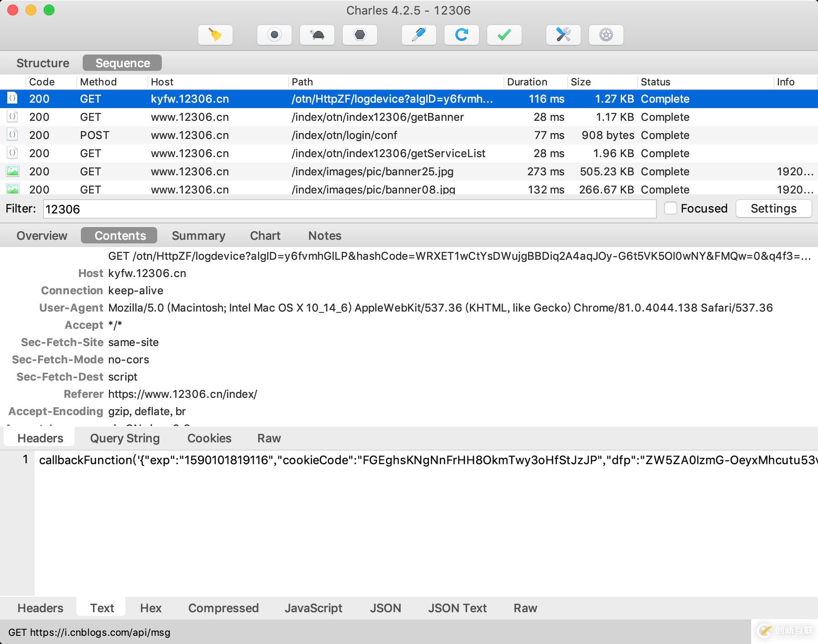The image size is (818, 644).
Task: Click the broom clear session icon
Action: 215,35
